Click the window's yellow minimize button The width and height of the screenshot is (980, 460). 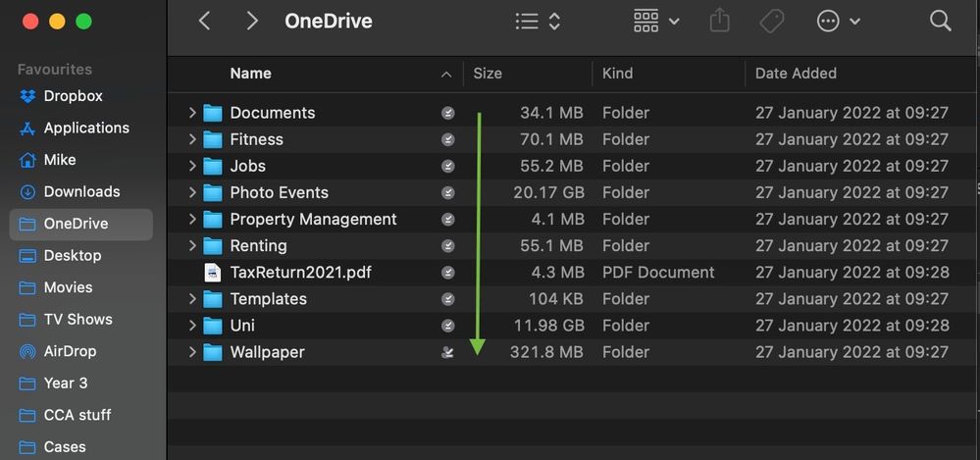[57, 22]
